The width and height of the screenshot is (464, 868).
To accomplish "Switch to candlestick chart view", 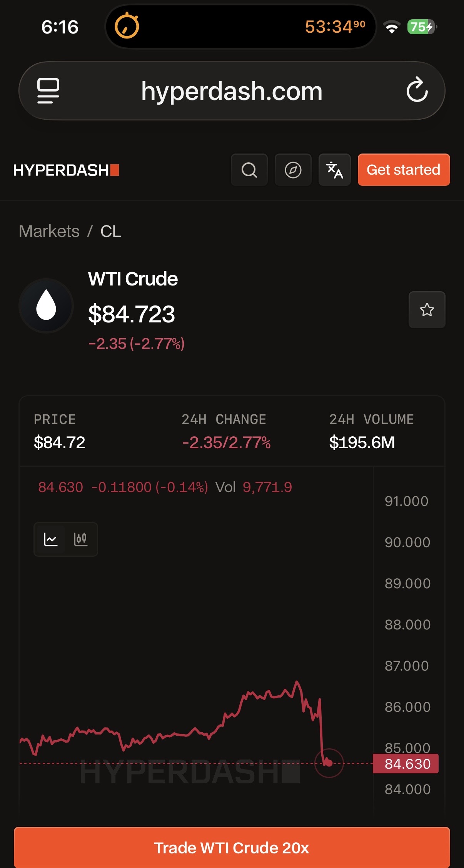I will [x=80, y=539].
